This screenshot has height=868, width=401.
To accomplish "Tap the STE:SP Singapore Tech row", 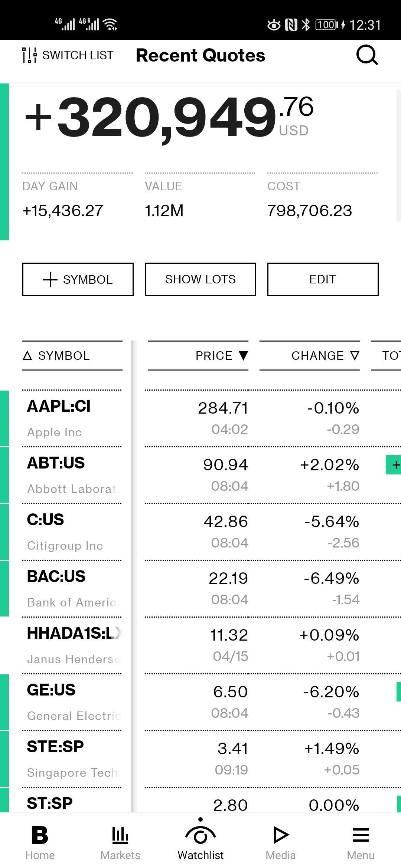I will pyautogui.click(x=72, y=759).
